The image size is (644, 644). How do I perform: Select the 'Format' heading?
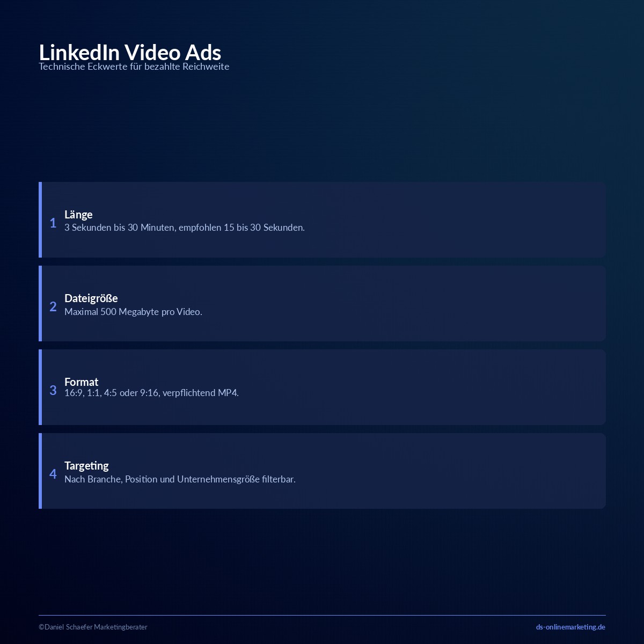[82, 382]
